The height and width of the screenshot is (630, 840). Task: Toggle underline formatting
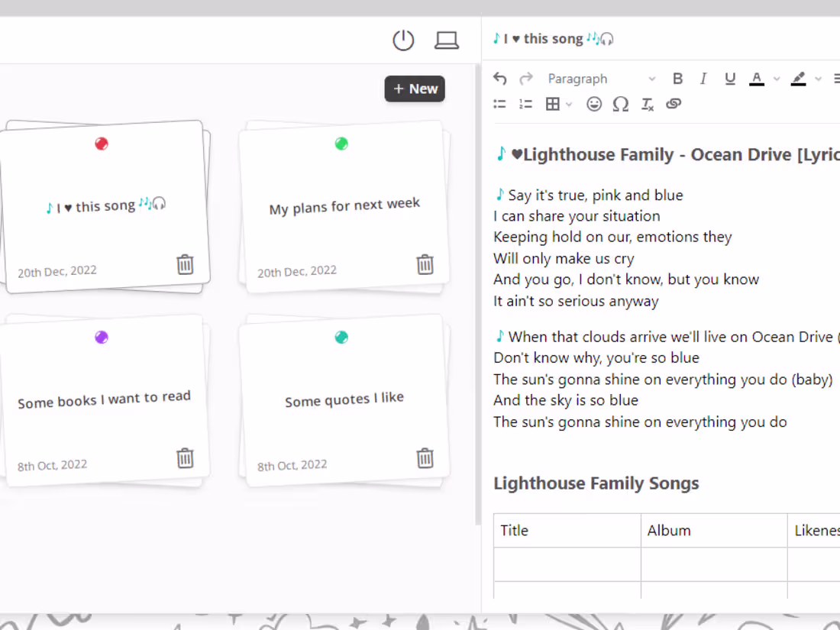point(729,79)
